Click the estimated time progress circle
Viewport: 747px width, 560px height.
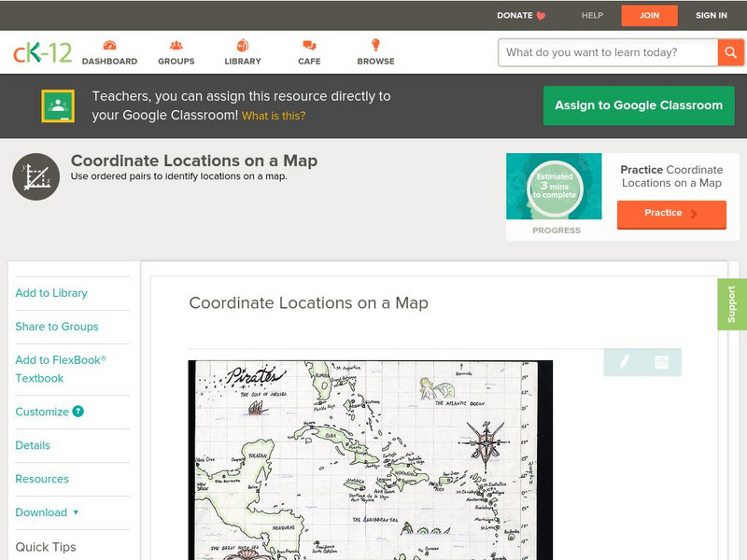555,188
